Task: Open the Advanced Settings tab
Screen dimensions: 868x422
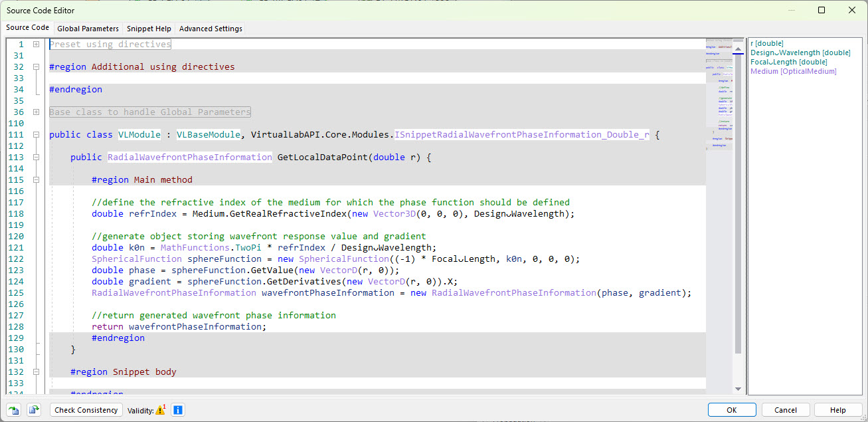Action: click(x=211, y=29)
